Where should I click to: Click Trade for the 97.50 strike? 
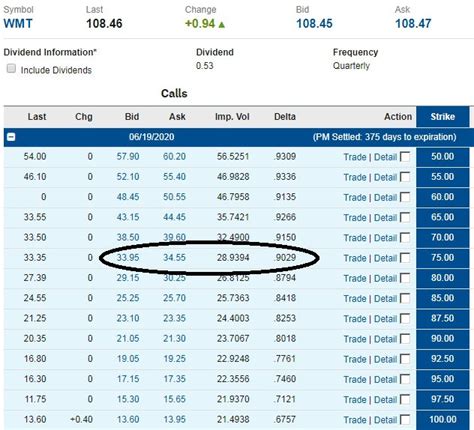(355, 400)
